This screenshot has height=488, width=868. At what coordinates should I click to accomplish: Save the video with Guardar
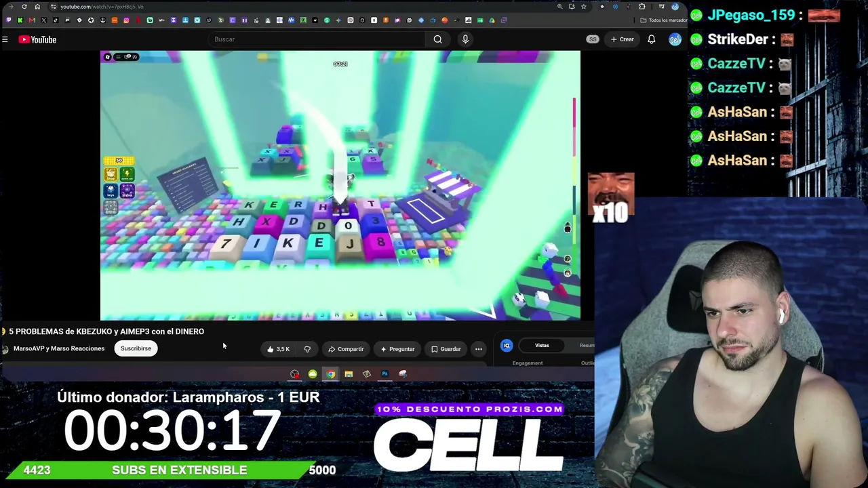point(446,349)
